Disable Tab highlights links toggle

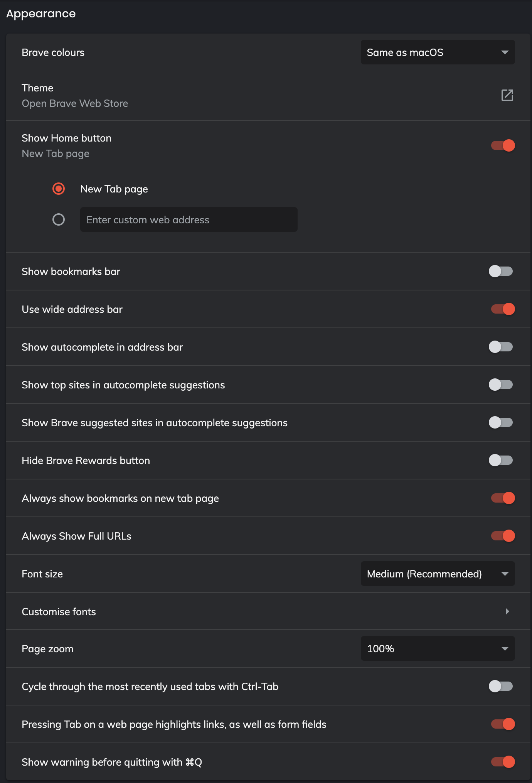503,724
